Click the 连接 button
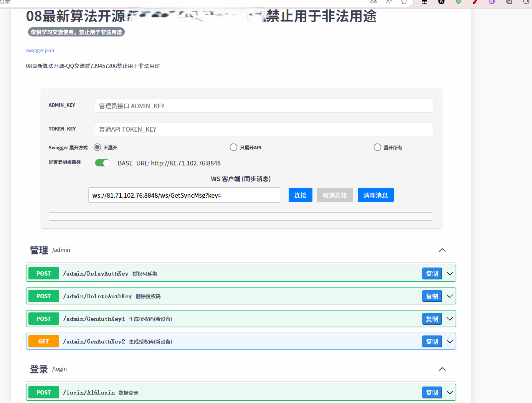The height and width of the screenshot is (403, 532). (300, 195)
